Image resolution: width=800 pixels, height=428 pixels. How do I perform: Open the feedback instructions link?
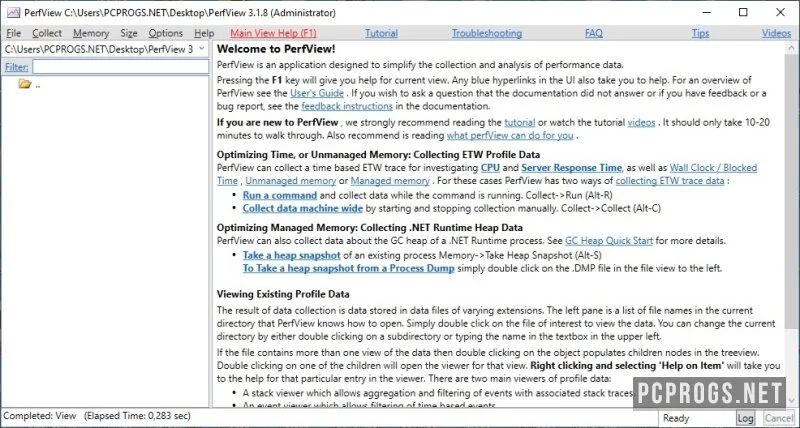pos(347,106)
